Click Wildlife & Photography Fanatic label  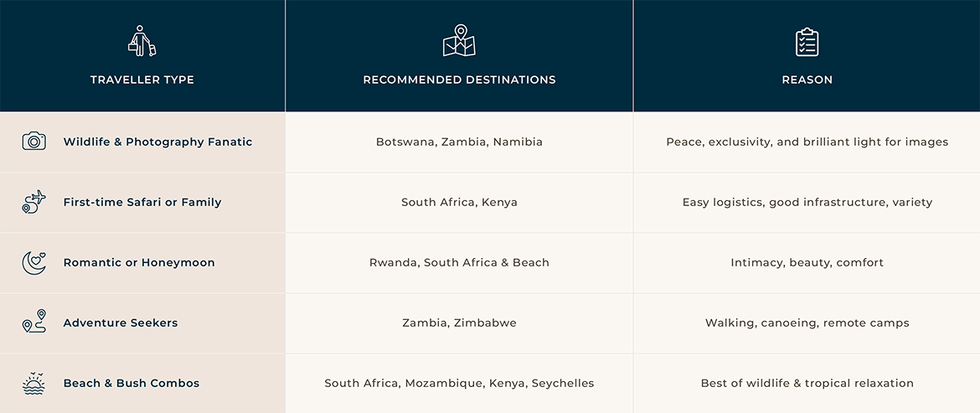(157, 142)
